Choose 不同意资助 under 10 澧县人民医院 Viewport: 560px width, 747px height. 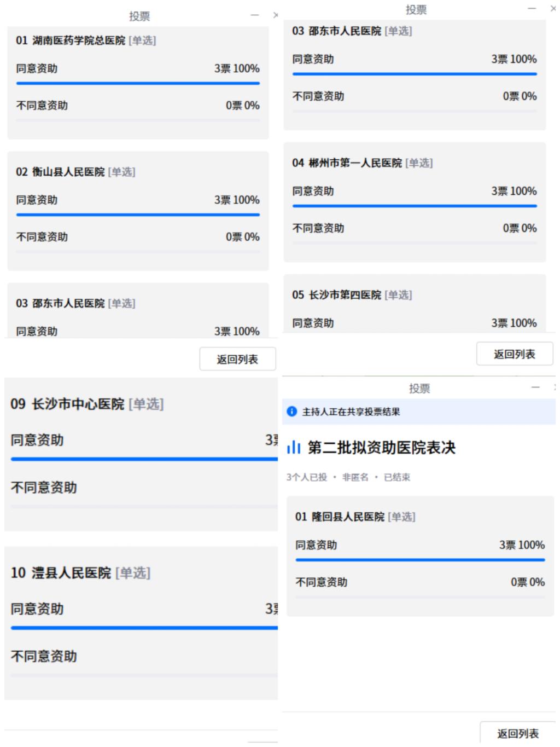click(44, 656)
